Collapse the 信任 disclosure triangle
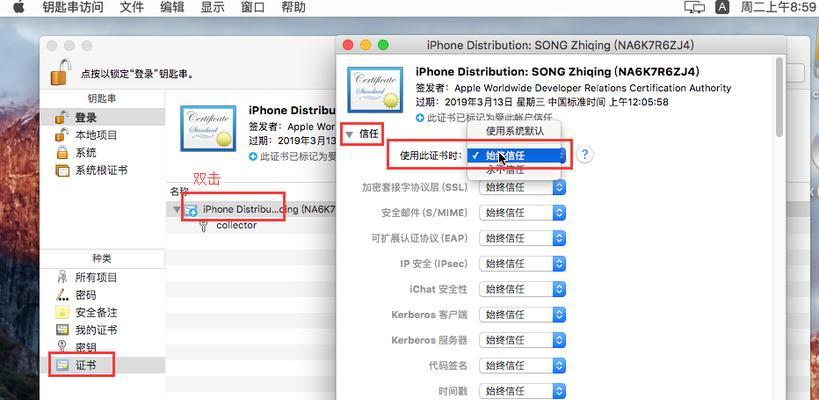Image resolution: width=819 pixels, height=400 pixels. pyautogui.click(x=349, y=135)
